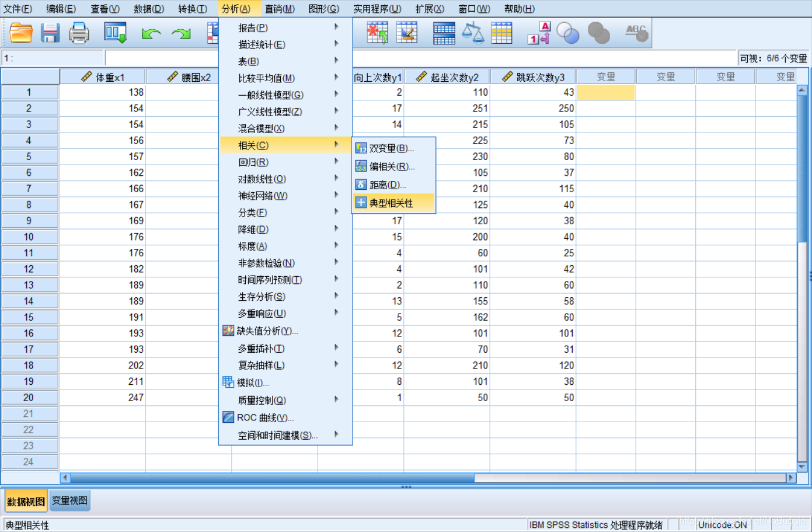
Task: Click the cell value 247 in 体重x1
Action: coord(103,397)
